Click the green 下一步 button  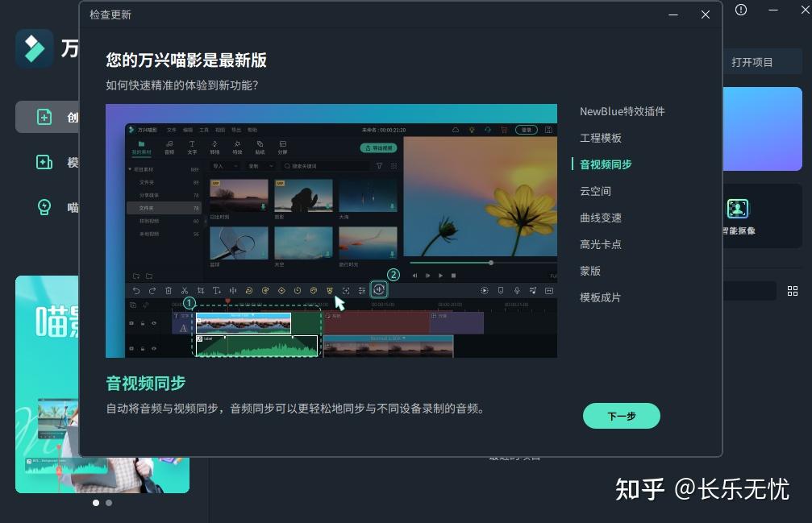[622, 416]
